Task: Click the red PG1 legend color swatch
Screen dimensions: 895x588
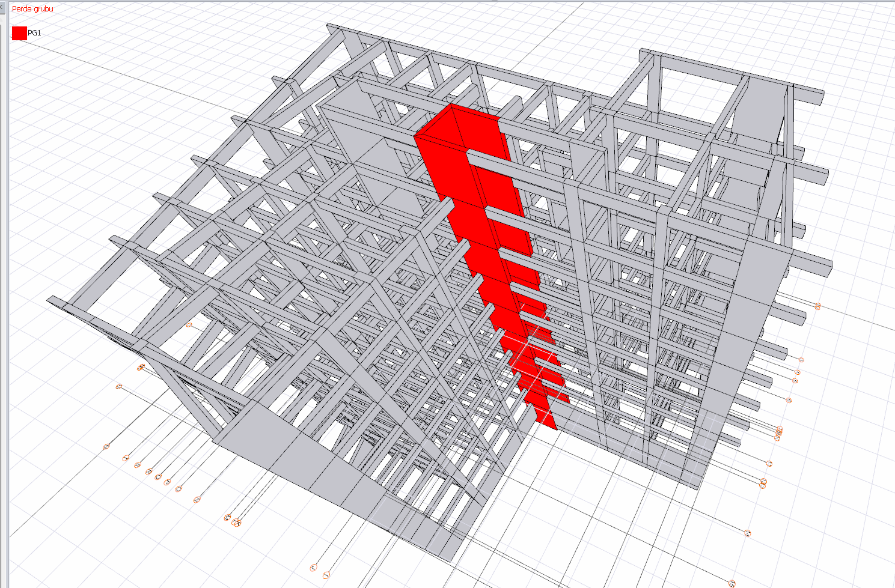Action: pos(19,33)
